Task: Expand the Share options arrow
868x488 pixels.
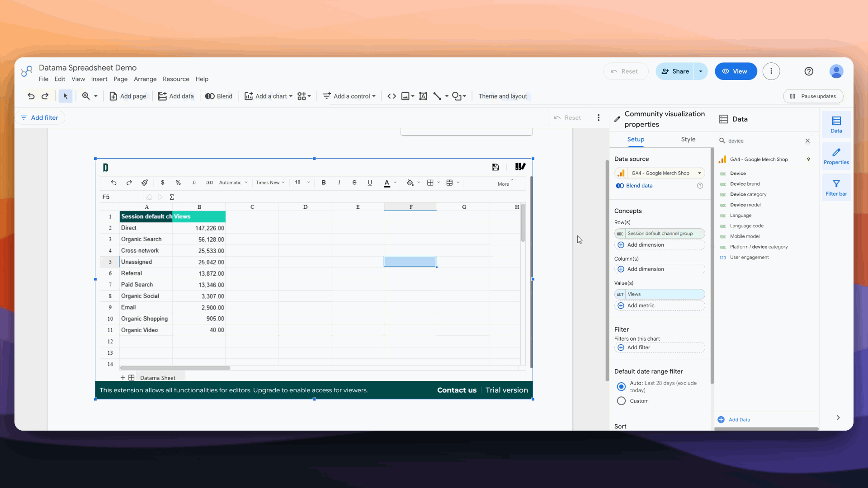Action: point(701,71)
